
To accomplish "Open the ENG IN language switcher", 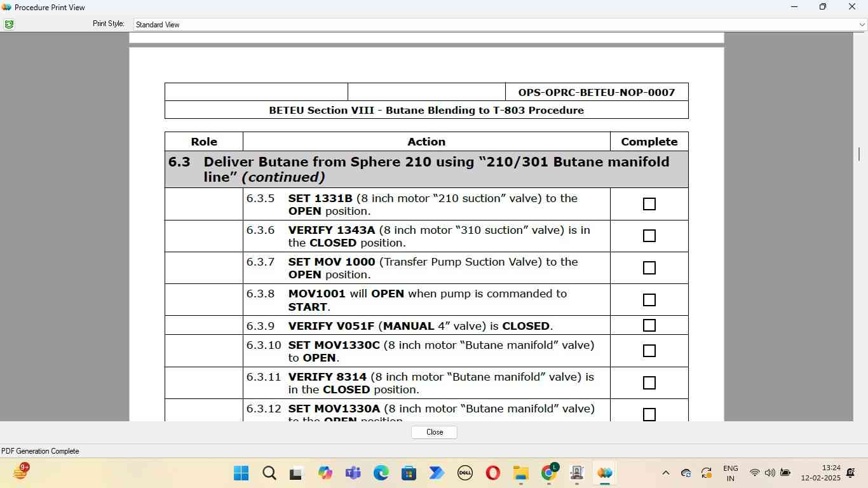I will coord(731,473).
